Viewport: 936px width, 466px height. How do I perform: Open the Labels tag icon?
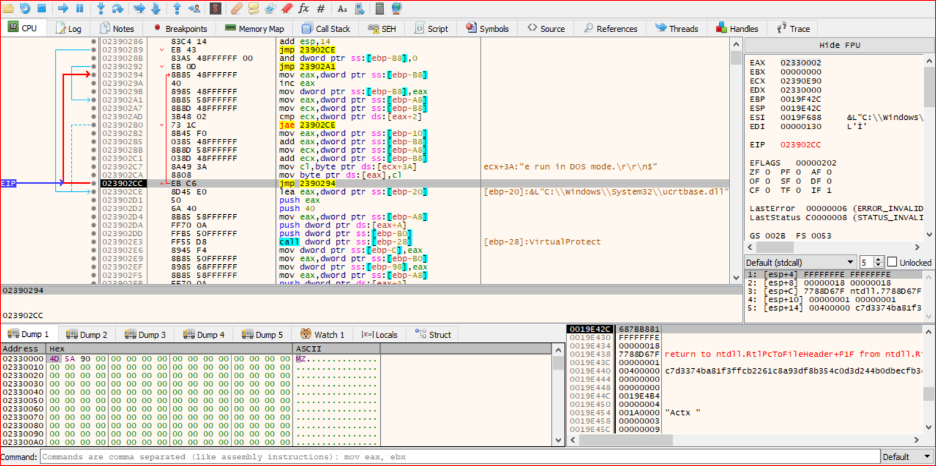tap(270, 8)
